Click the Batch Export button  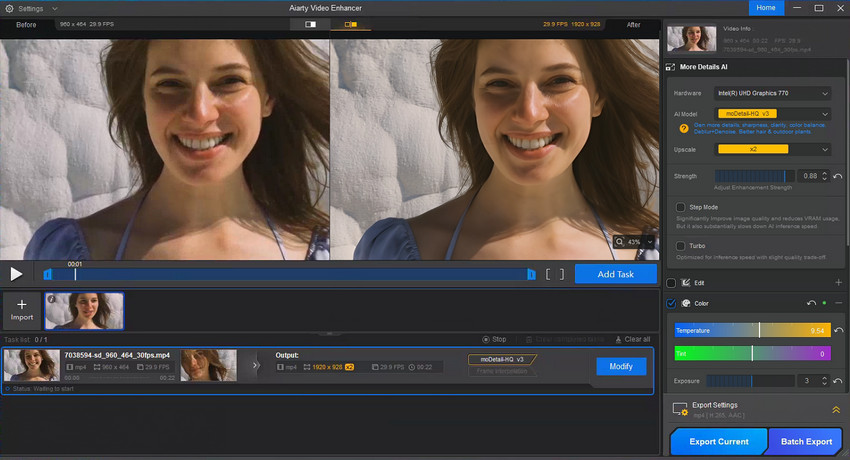pyautogui.click(x=806, y=442)
